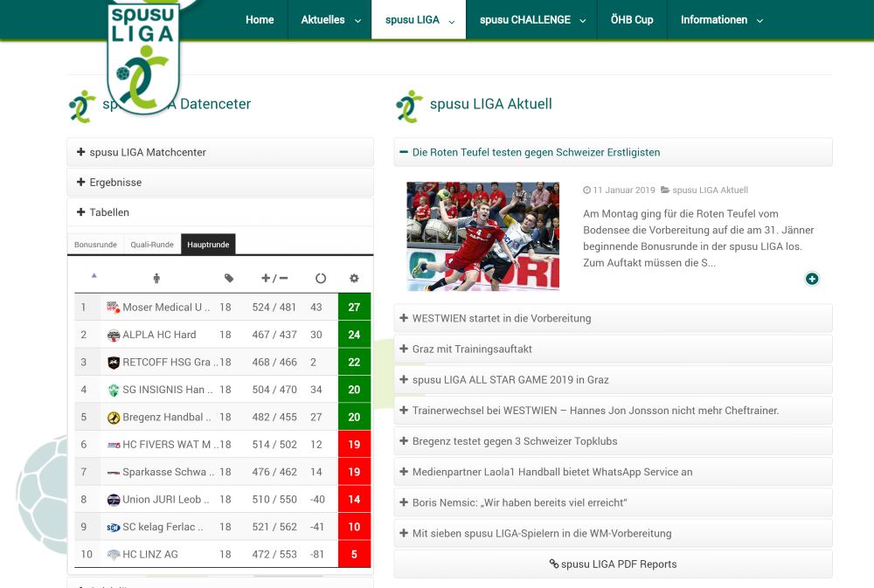Image resolution: width=874 pixels, height=588 pixels.
Task: Click the ALPLA HC Hard club crest
Action: click(111, 335)
